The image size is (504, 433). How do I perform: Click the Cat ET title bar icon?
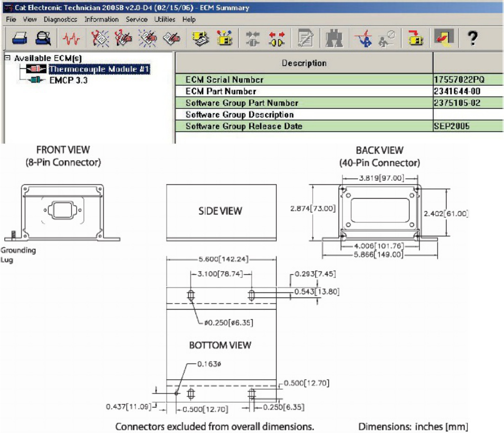coord(9,8)
